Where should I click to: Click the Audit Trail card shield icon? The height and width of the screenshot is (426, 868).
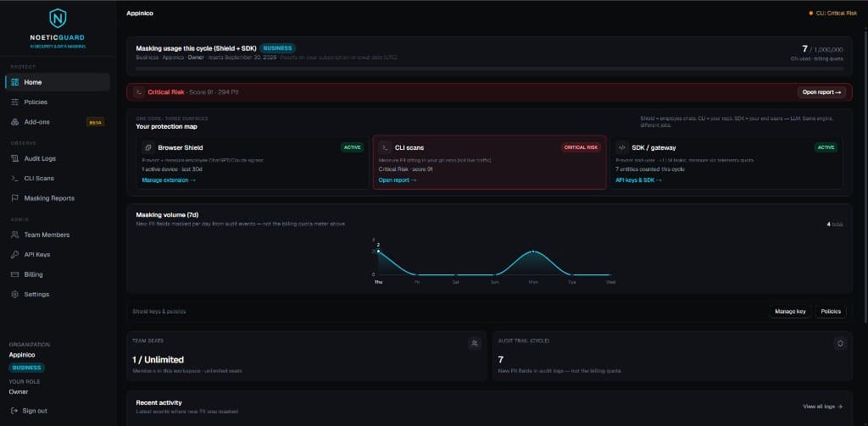click(840, 344)
